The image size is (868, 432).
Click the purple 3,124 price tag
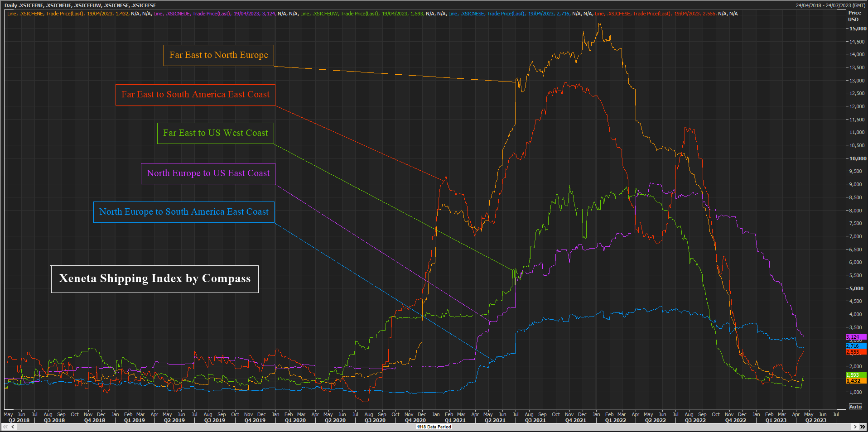(856, 337)
